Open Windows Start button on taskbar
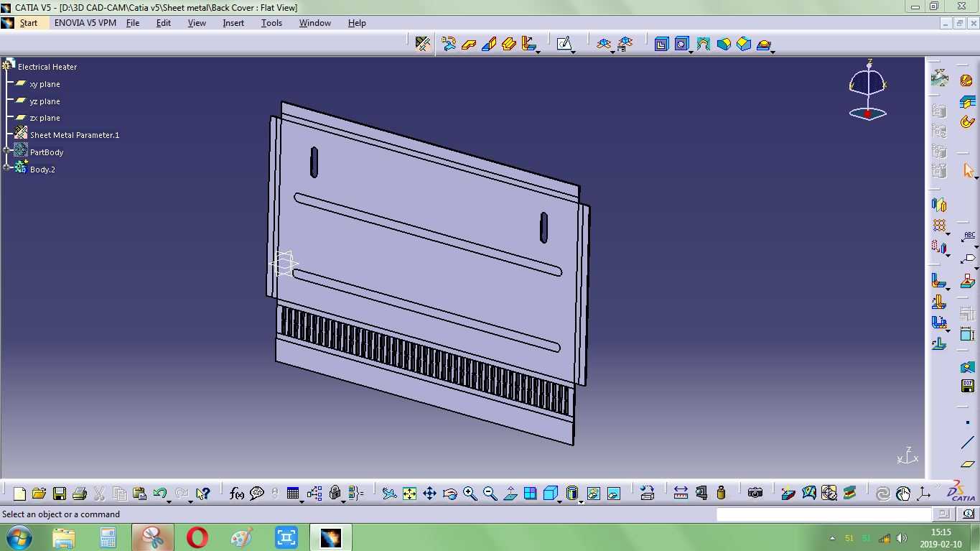 [19, 537]
